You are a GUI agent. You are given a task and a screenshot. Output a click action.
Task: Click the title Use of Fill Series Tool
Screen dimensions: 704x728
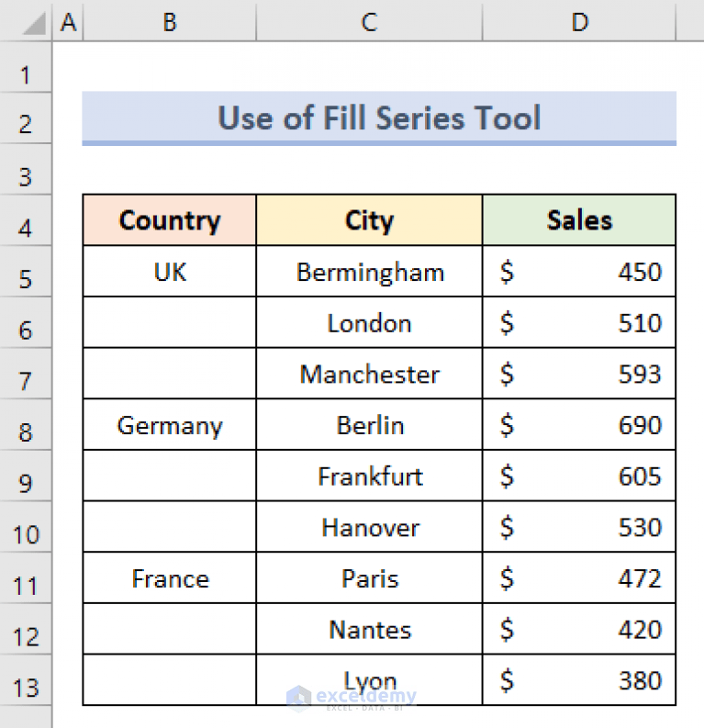pos(379,118)
